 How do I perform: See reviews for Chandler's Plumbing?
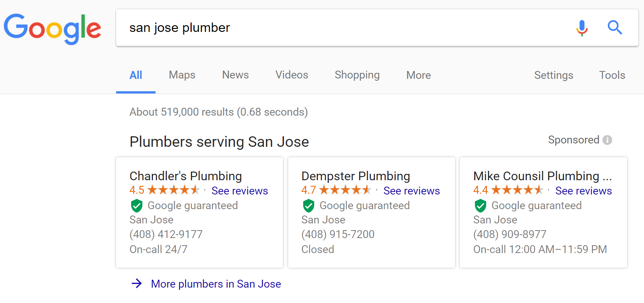coord(239,191)
